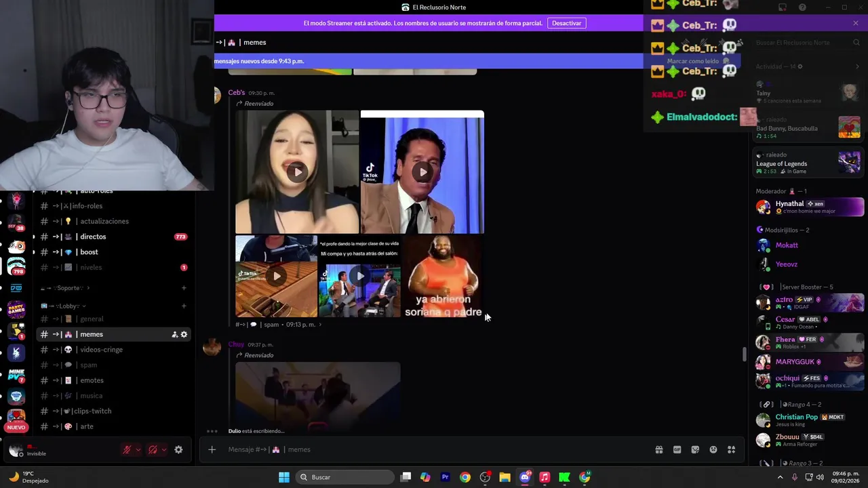Open the Mine PVP server icon
Image resolution: width=868 pixels, height=488 pixels.
pyautogui.click(x=16, y=374)
